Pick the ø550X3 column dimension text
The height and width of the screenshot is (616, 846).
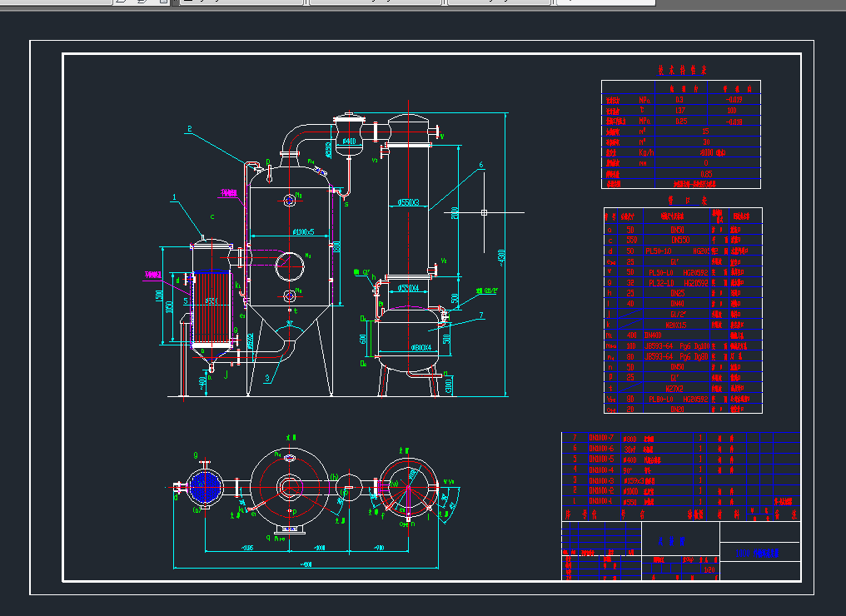click(x=408, y=202)
